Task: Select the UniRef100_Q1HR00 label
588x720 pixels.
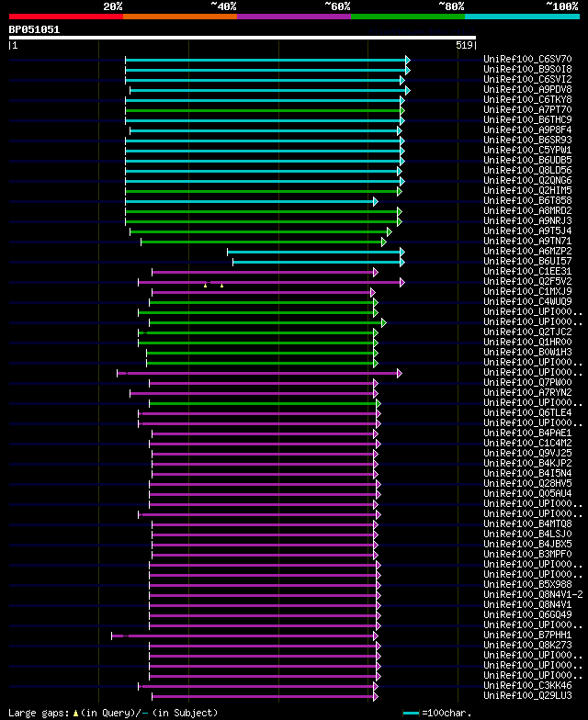Action: tap(527, 342)
